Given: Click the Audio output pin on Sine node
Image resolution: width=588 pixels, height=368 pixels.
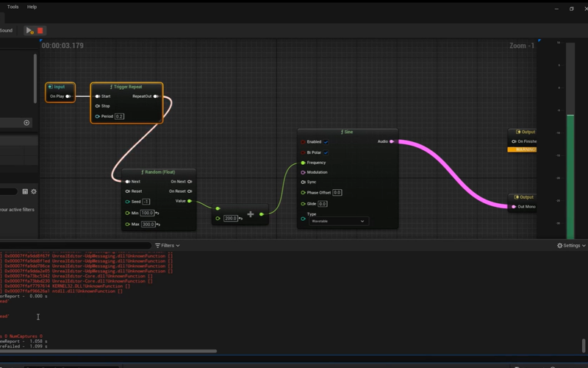Looking at the screenshot, I should pyautogui.click(x=392, y=141).
